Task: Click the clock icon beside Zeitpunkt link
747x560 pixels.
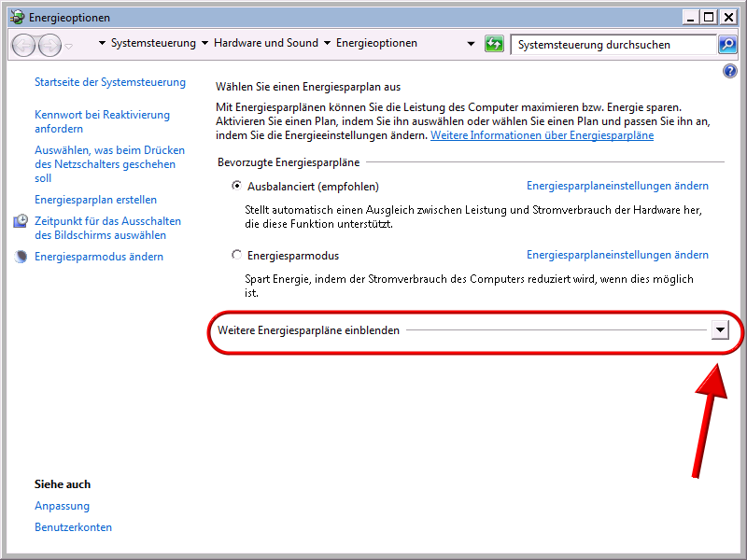Action: click(x=20, y=221)
